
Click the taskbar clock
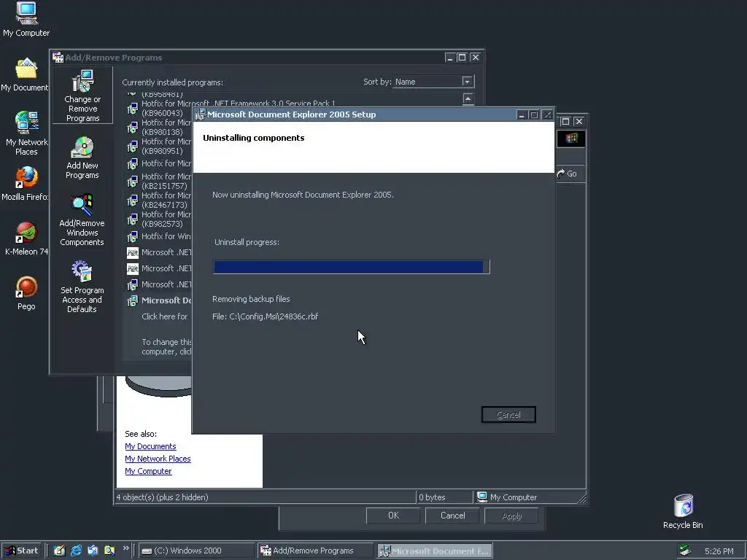[x=719, y=551]
